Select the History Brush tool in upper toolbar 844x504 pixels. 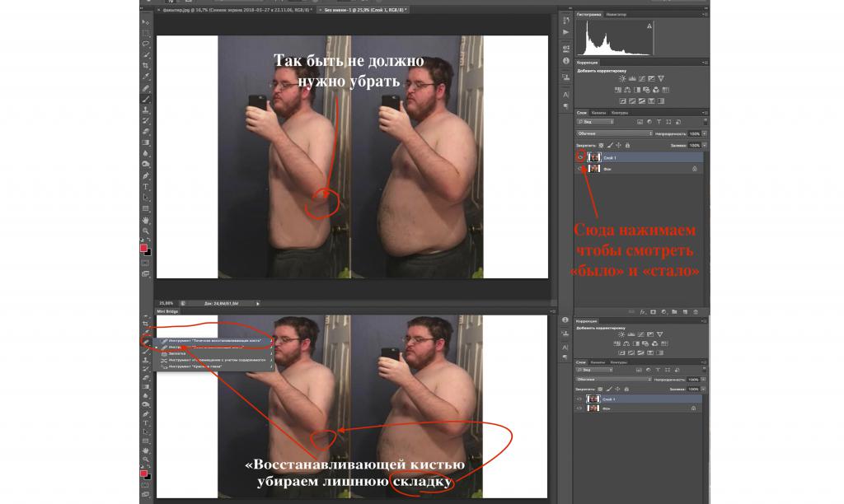point(146,120)
